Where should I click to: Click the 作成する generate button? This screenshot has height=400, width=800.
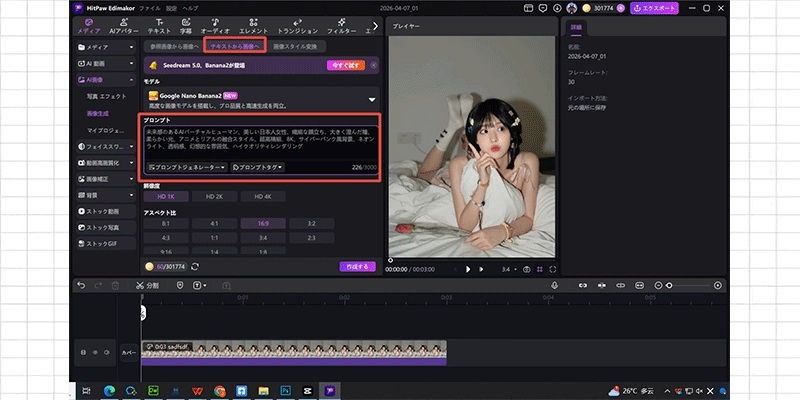[x=357, y=267]
